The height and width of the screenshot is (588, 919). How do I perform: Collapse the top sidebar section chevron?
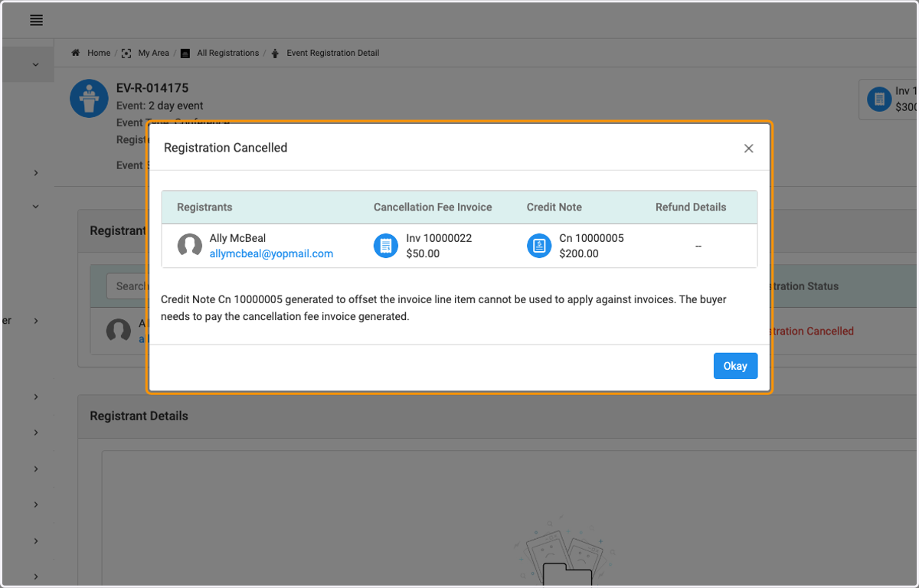click(35, 65)
